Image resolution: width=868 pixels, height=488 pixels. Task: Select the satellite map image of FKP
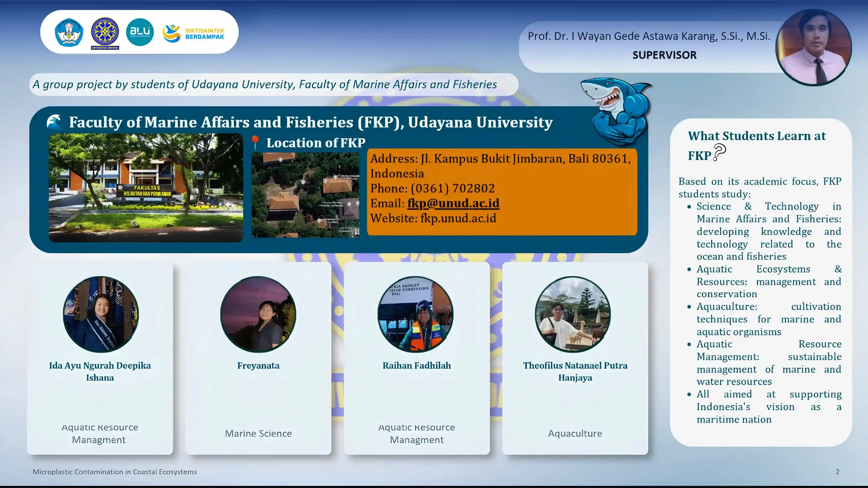(306, 195)
